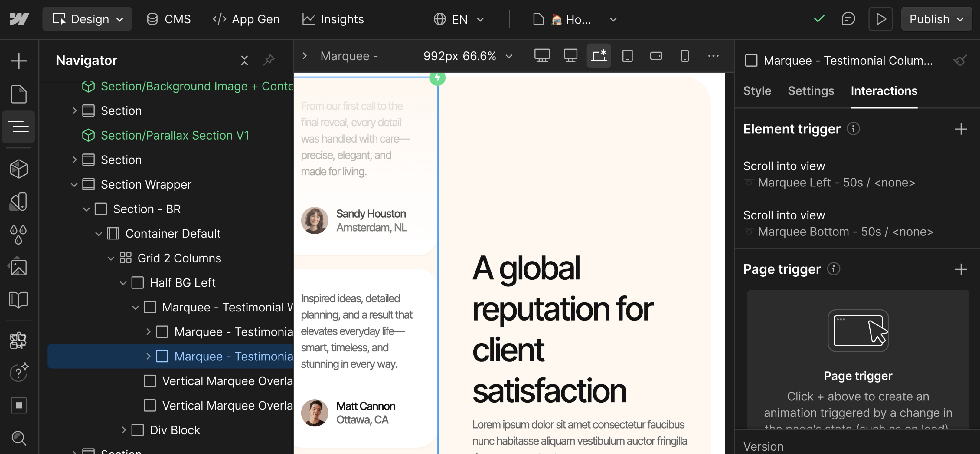Open the comments panel
Viewport: 980px width, 454px height.
point(848,19)
